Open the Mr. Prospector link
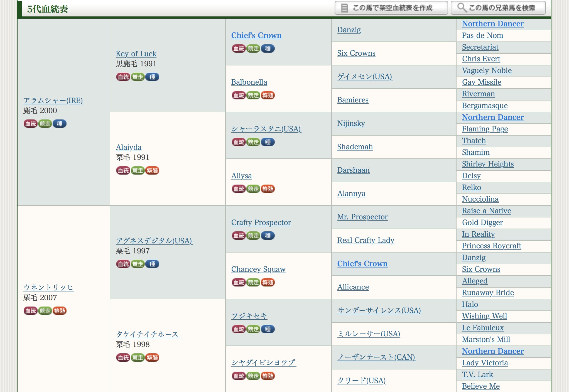 coord(362,217)
